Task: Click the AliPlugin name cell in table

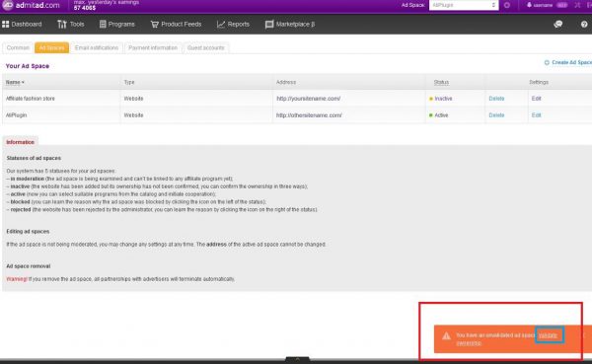Action: (16, 115)
